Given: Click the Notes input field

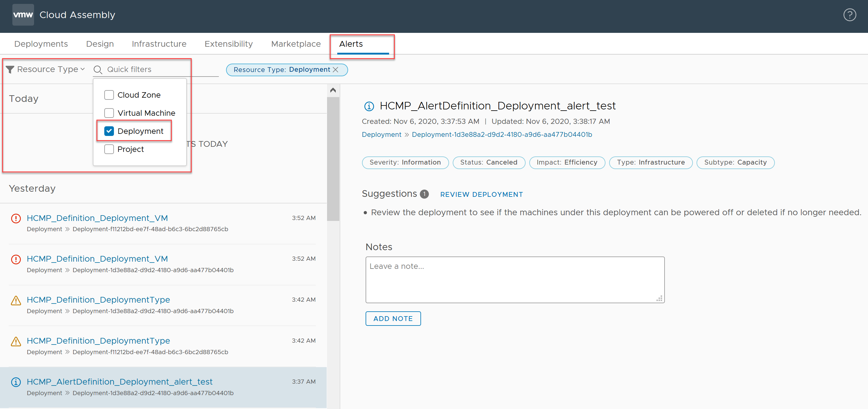Looking at the screenshot, I should click(514, 279).
